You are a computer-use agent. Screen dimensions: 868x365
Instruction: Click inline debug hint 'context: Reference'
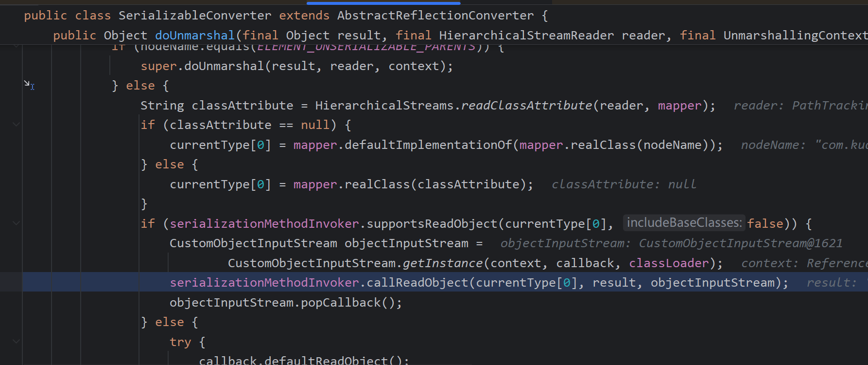click(x=804, y=263)
